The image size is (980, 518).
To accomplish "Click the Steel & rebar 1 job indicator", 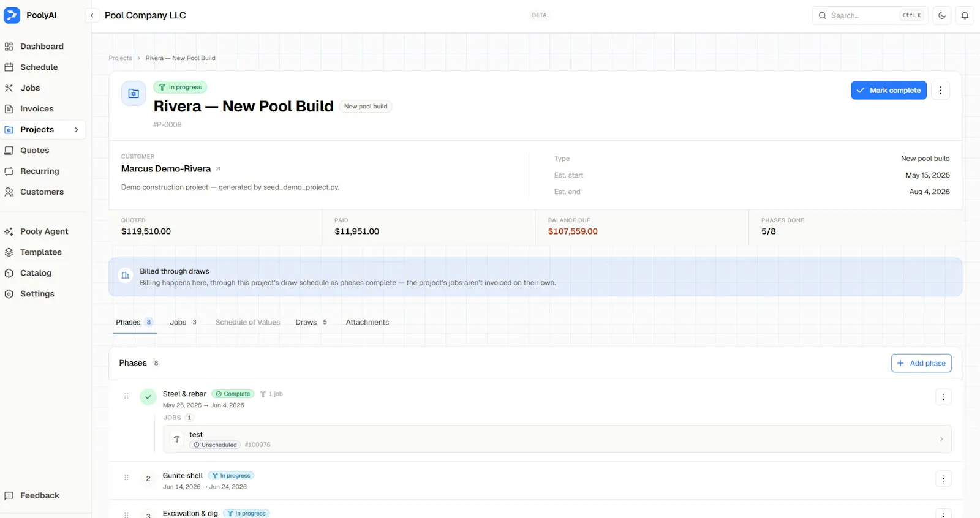I will tap(271, 394).
